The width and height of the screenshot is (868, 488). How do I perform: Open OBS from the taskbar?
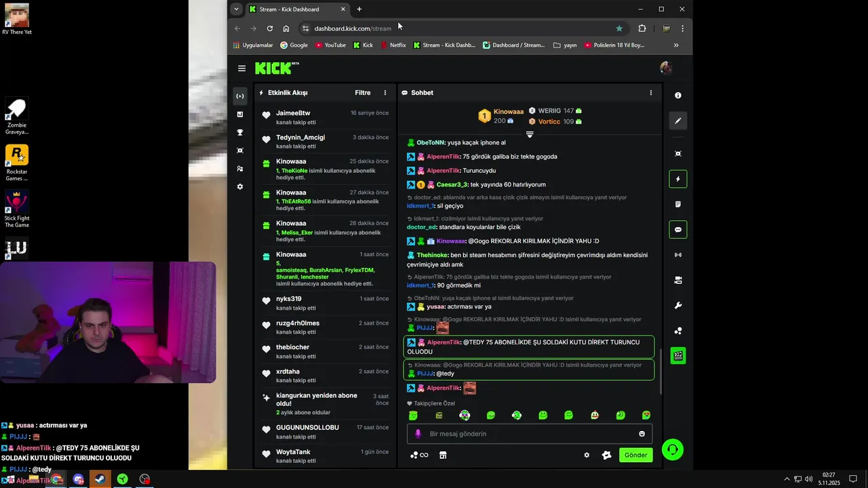click(x=144, y=479)
